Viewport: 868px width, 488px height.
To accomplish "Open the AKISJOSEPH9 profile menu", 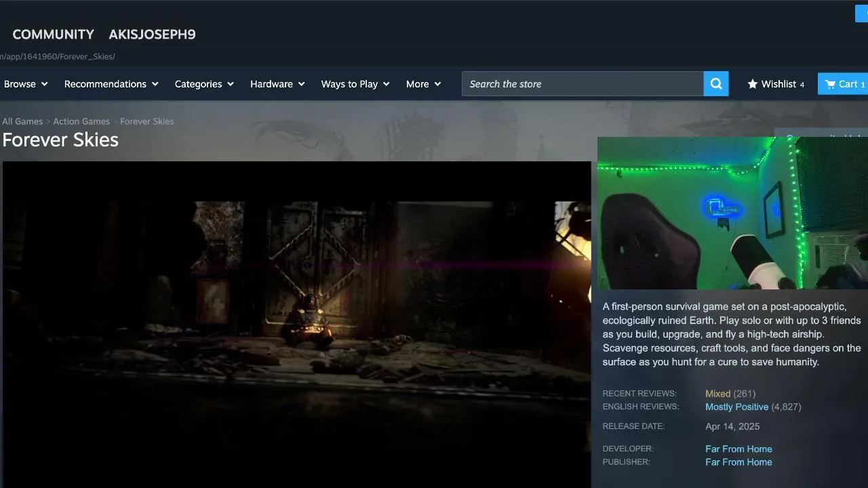I will 152,35.
